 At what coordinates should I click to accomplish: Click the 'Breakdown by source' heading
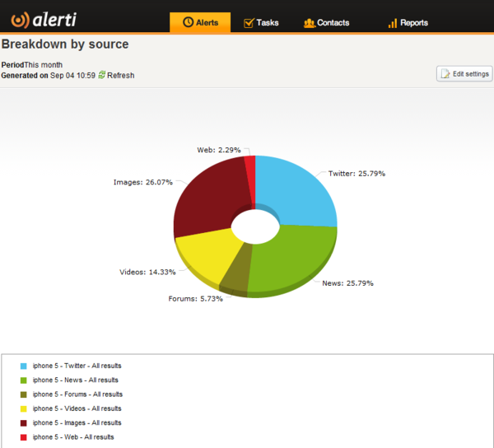click(65, 44)
